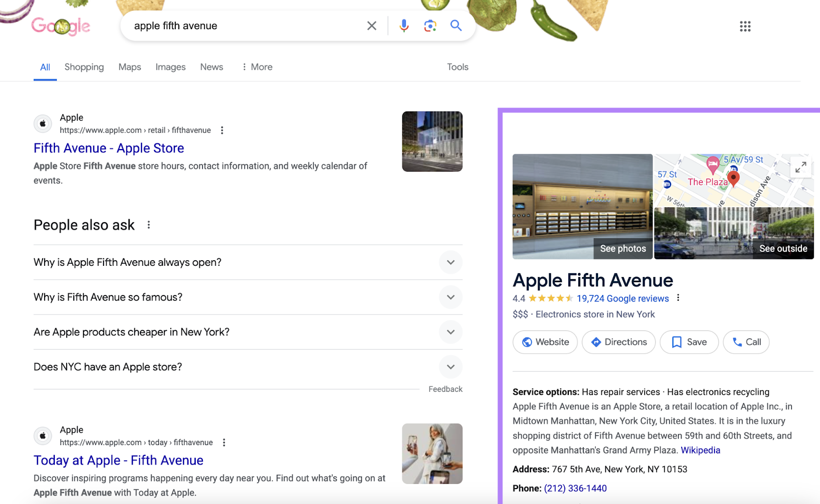
Task: Open options beside the Today at Apple result
Action: [x=224, y=442]
